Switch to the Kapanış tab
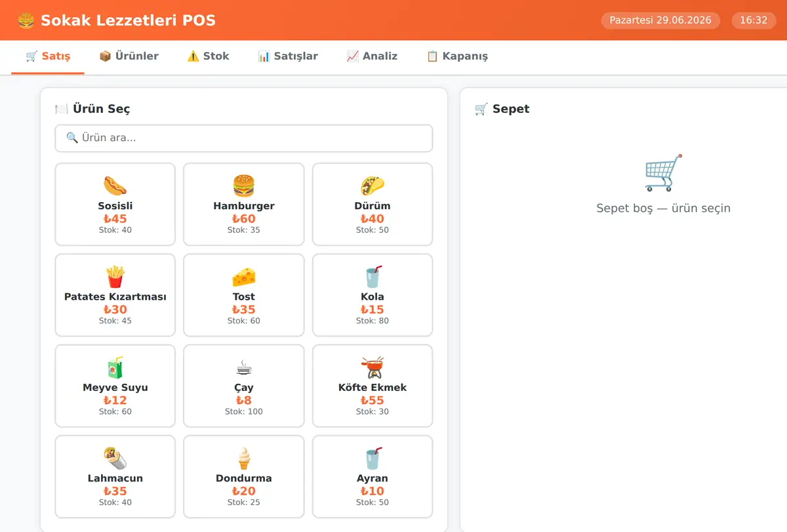Image resolution: width=787 pixels, height=532 pixels. pos(457,56)
